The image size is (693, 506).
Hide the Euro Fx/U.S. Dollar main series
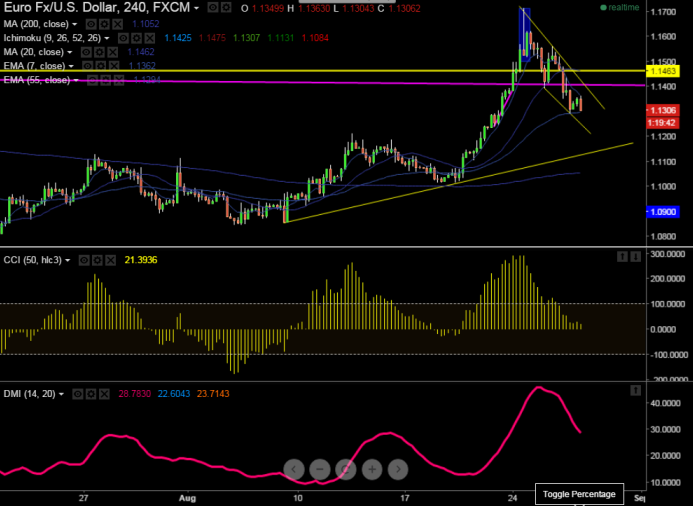pos(213,8)
